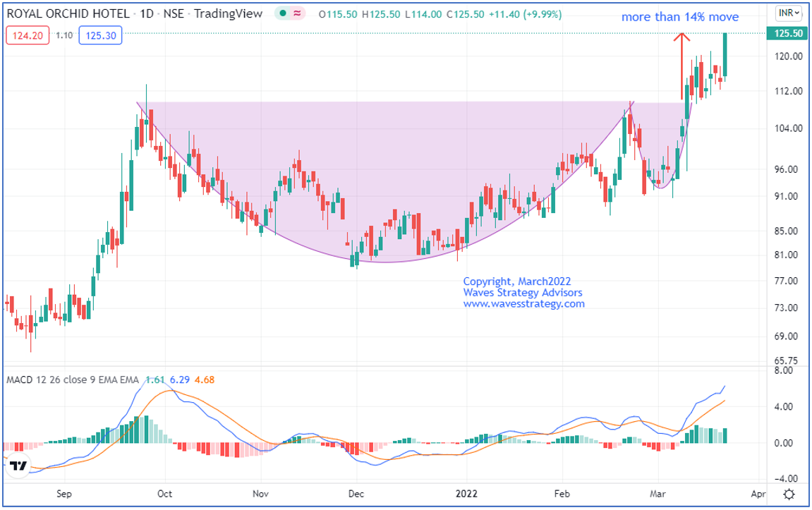Click the blue 125.30 buy price button
This screenshot has width=812, height=510.
pyautogui.click(x=100, y=36)
